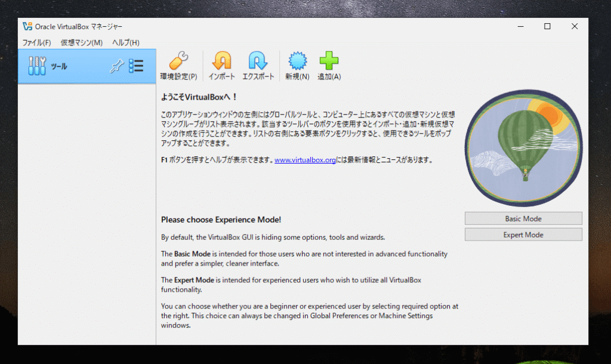Viewport: 611px width, 364px height.
Task: Add an existing VM with 追加(A)
Action: point(329,66)
